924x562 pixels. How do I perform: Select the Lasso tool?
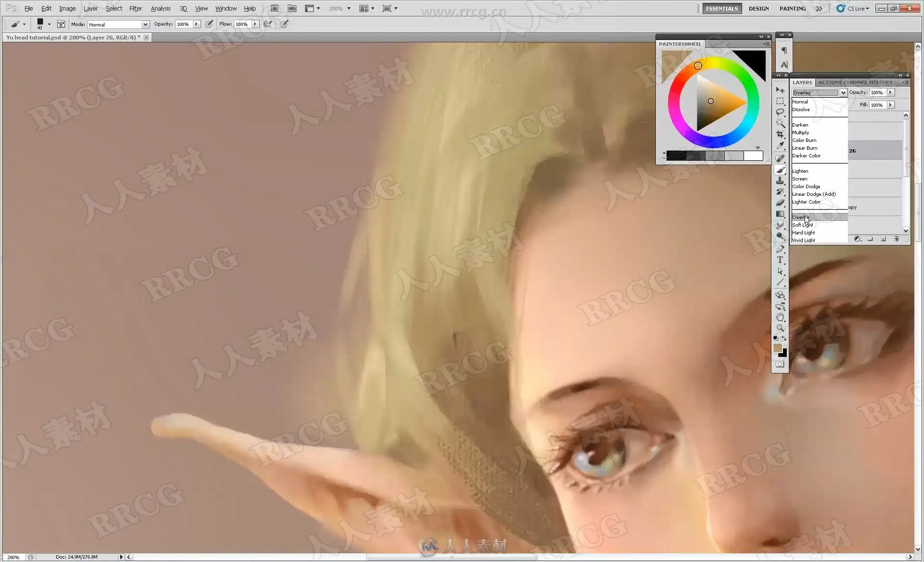[x=780, y=112]
